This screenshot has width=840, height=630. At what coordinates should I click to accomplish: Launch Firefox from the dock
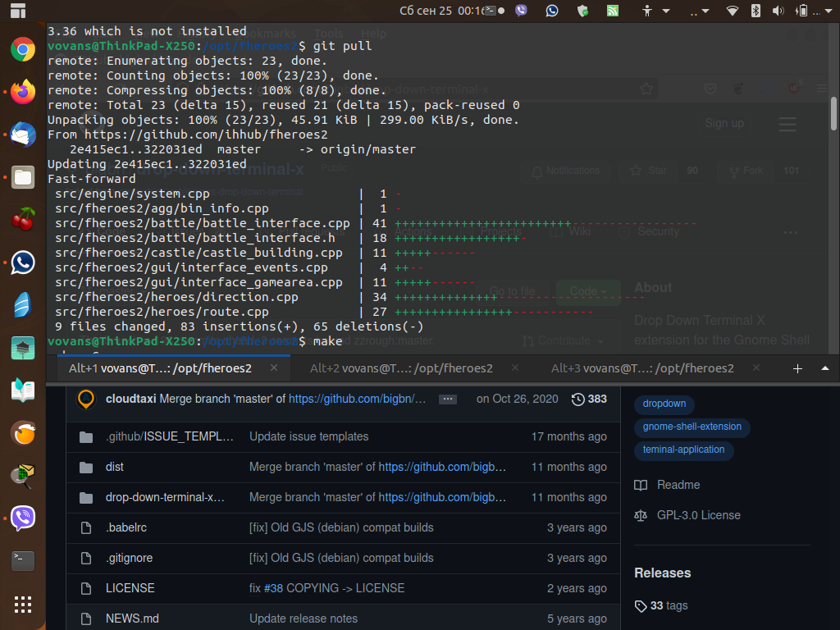click(x=22, y=92)
